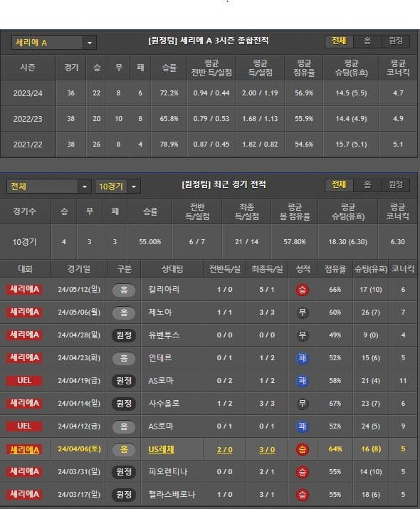
Task: Click 세리에A tag on 헬라스베로나 row
Action: (x=24, y=494)
